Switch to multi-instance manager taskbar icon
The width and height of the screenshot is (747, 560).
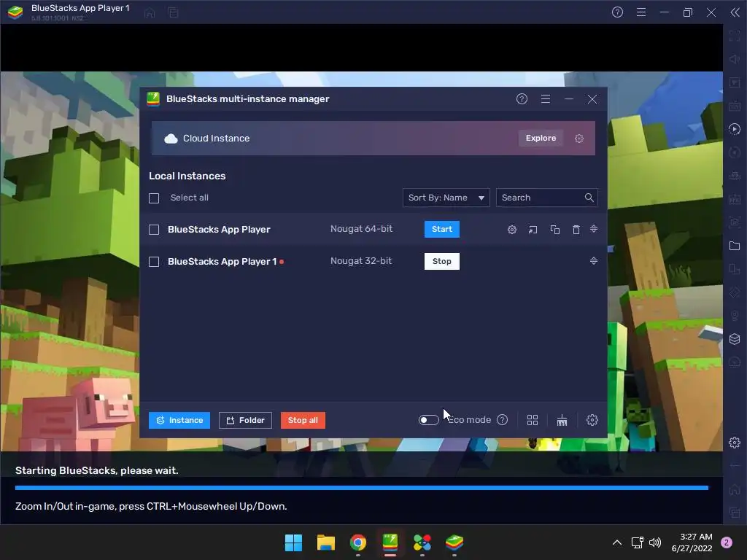pyautogui.click(x=390, y=542)
